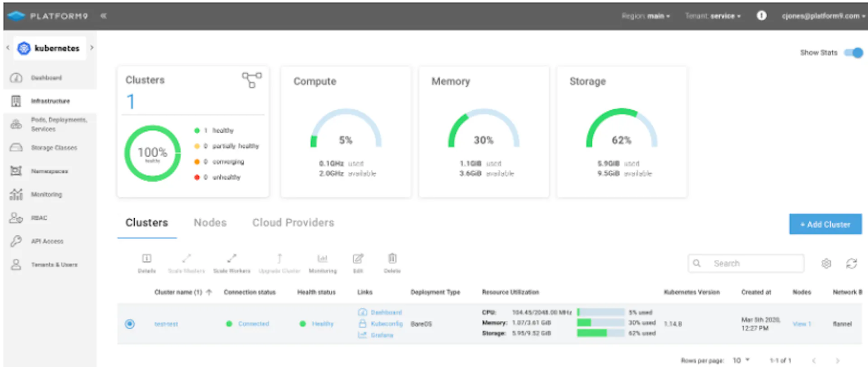
Task: Click the 100% healthy donut chart
Action: 152,154
